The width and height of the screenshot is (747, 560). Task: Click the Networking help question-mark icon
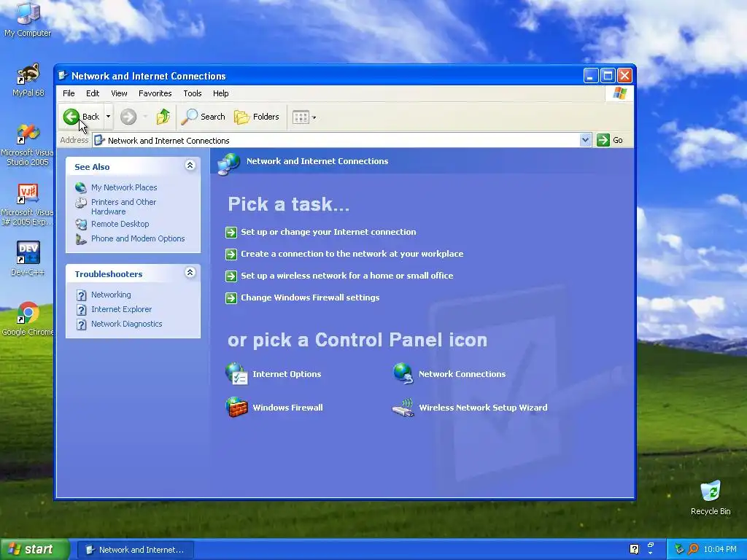point(82,295)
